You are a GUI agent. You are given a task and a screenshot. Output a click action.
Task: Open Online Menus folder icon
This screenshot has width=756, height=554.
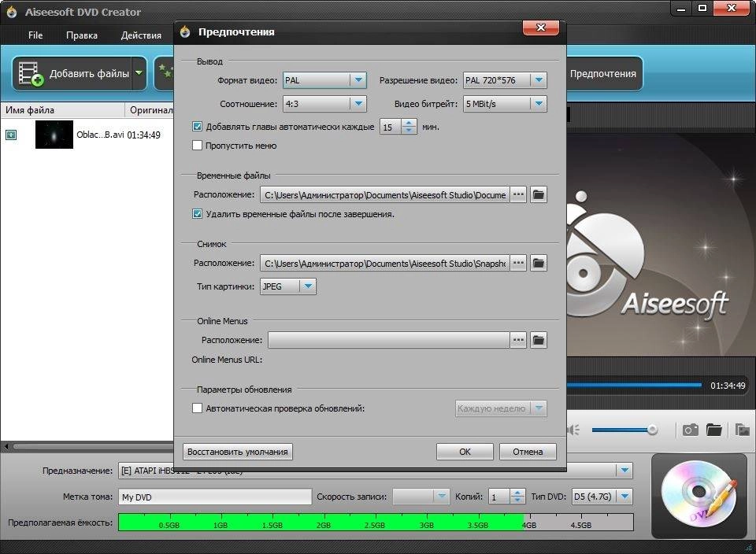pos(538,340)
